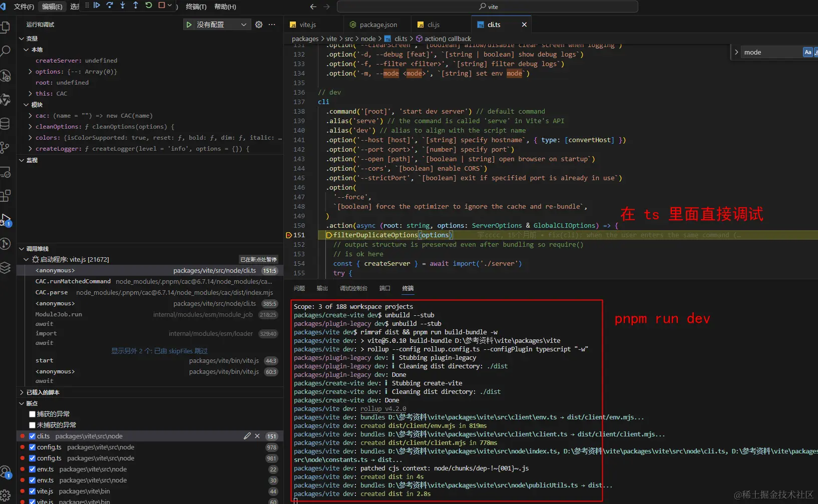
Task: Open the 帮助(H) menu
Action: pos(225,7)
